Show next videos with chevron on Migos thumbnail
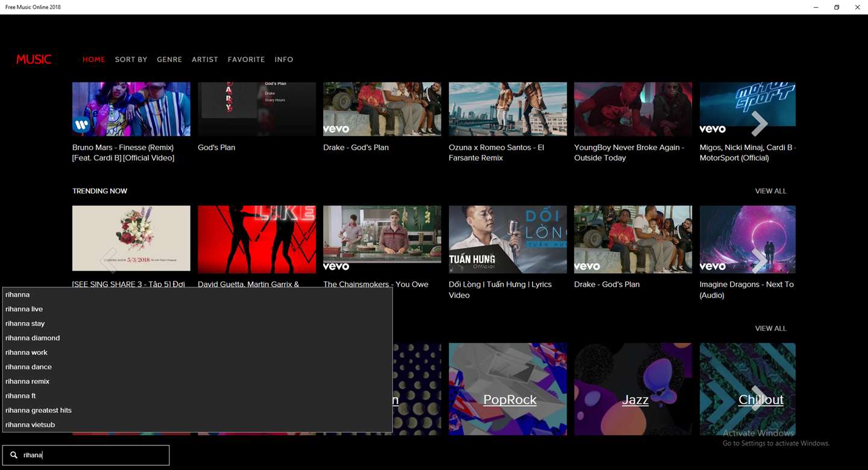The image size is (868, 470). [759, 124]
